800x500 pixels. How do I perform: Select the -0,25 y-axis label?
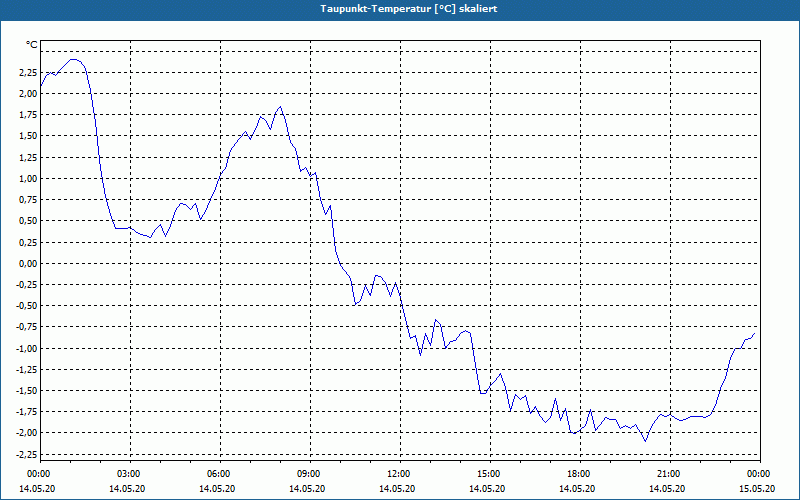(x=27, y=285)
